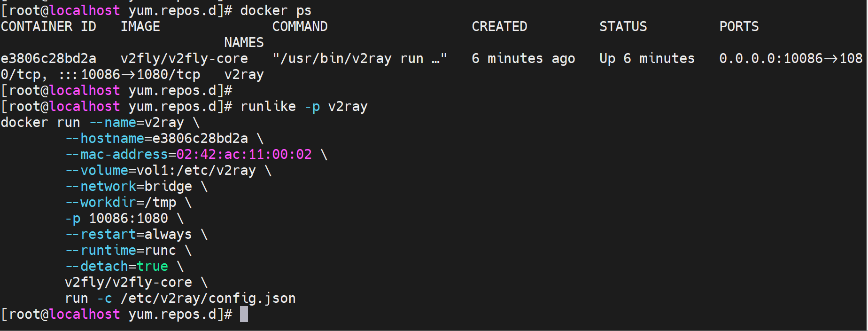Click the "Up 6 minutes" status text
The image size is (868, 331).
(x=647, y=59)
